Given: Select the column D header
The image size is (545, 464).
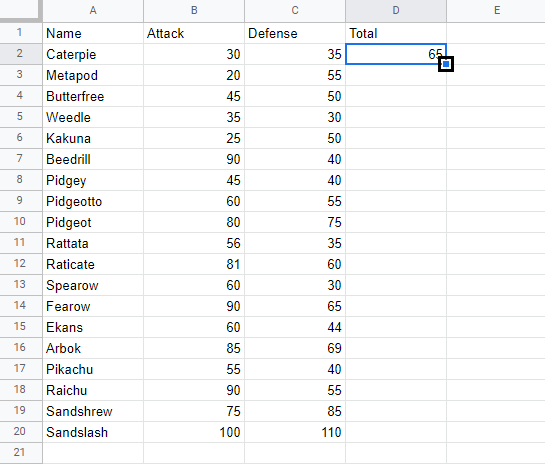Looking at the screenshot, I should (396, 10).
